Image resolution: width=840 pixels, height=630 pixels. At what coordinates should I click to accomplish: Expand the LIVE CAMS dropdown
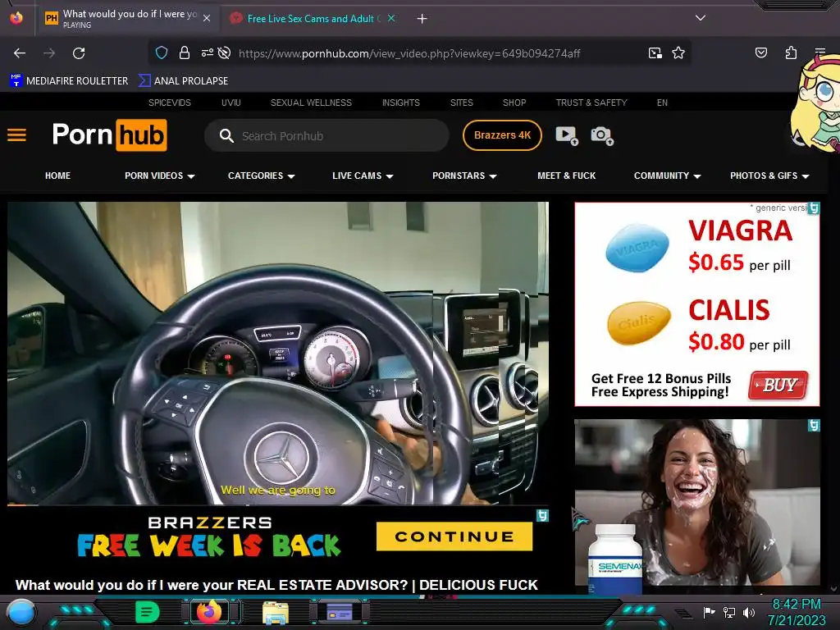(x=363, y=176)
